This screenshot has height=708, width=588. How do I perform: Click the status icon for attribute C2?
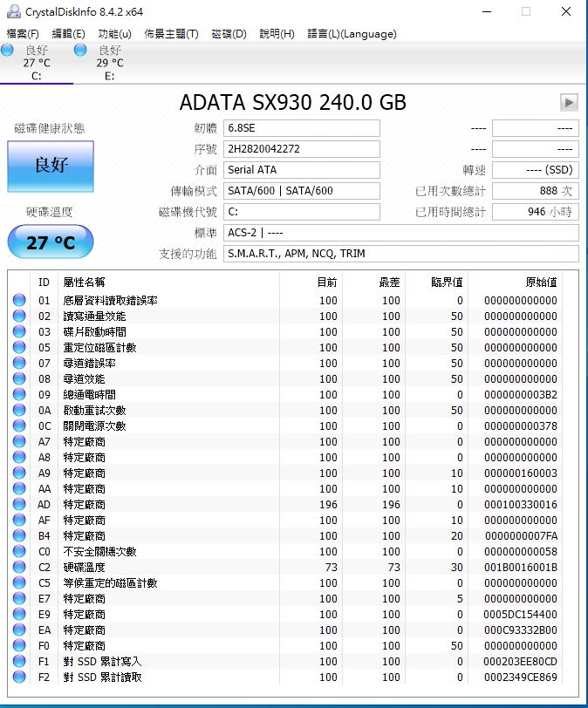[19, 567]
